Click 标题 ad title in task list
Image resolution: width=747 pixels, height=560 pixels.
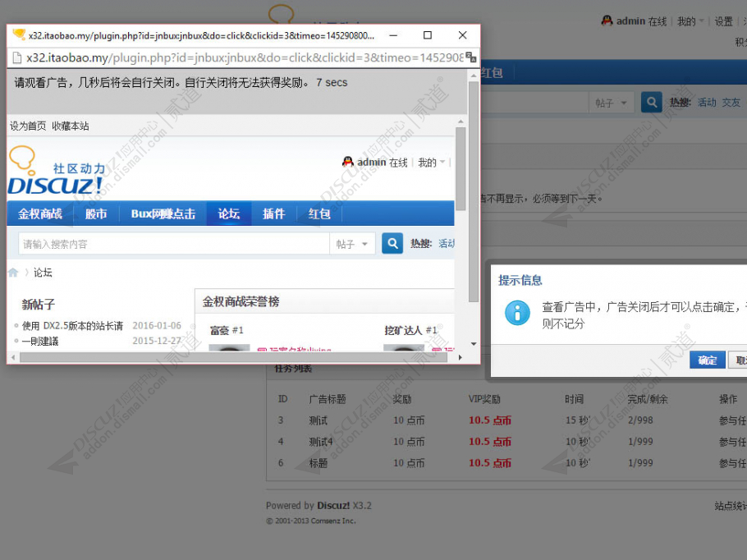click(x=319, y=463)
